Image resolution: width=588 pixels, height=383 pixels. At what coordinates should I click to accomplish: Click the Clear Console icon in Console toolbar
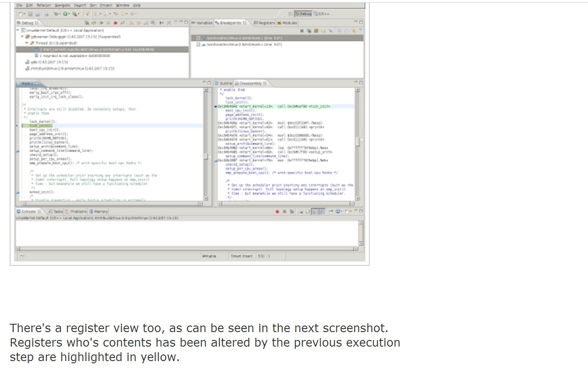click(x=302, y=211)
